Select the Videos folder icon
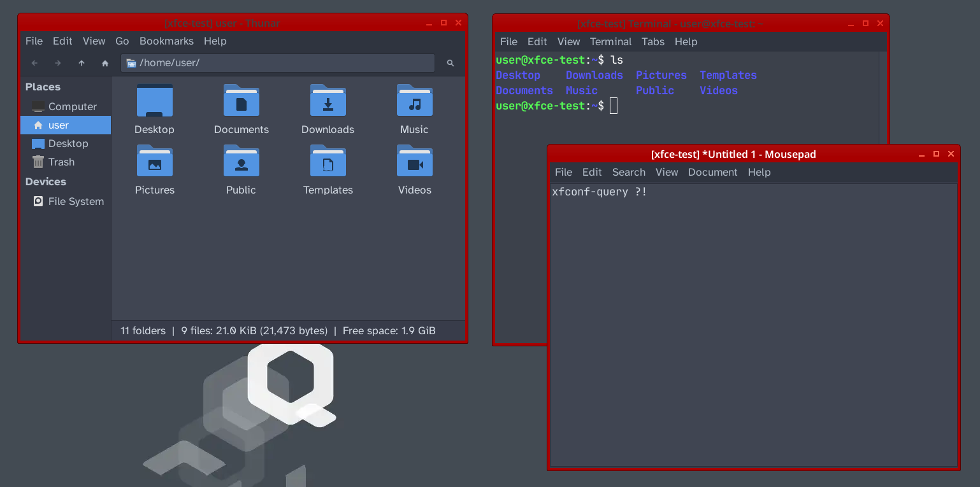The height and width of the screenshot is (487, 980). click(x=414, y=162)
